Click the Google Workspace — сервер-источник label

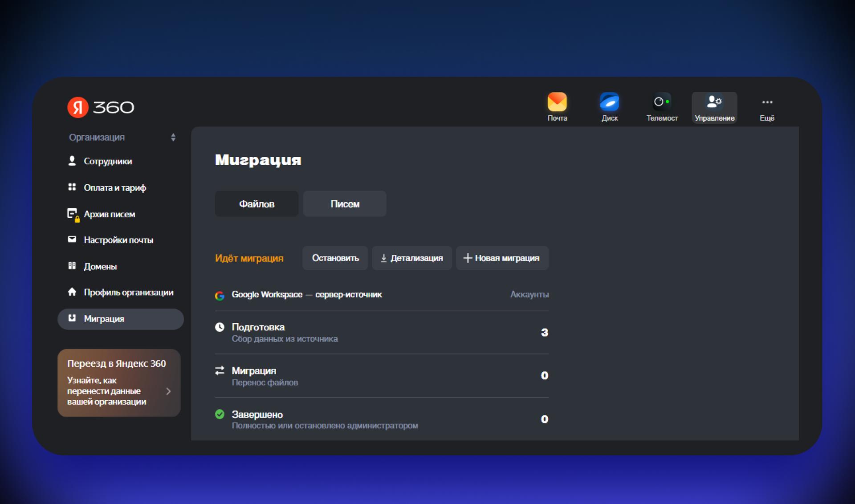click(306, 294)
